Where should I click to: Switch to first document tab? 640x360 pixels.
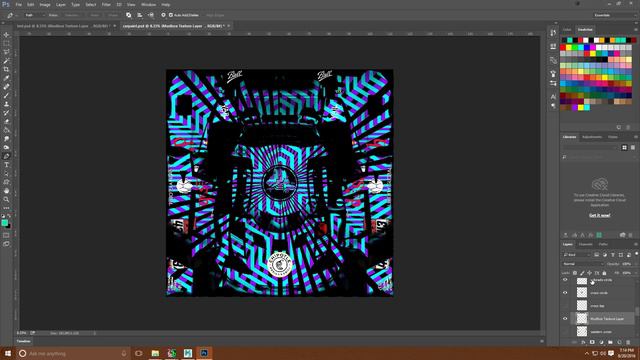(x=63, y=26)
